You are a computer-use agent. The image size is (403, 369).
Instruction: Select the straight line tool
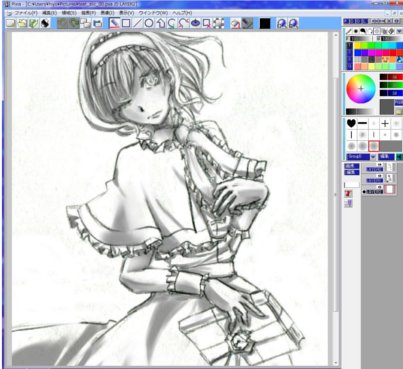pyautogui.click(x=137, y=23)
